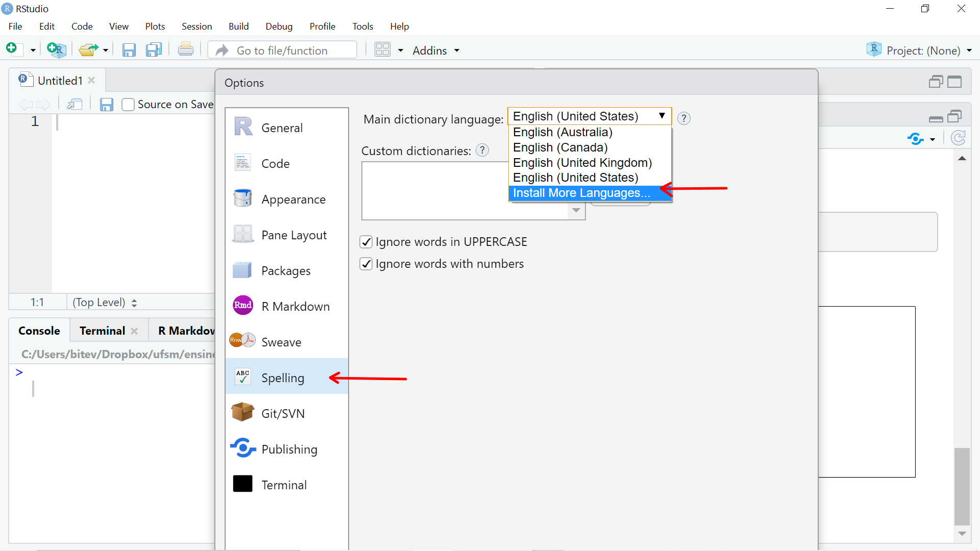Image resolution: width=980 pixels, height=551 pixels.
Task: Click the help icon next to dictionary language
Action: click(684, 118)
